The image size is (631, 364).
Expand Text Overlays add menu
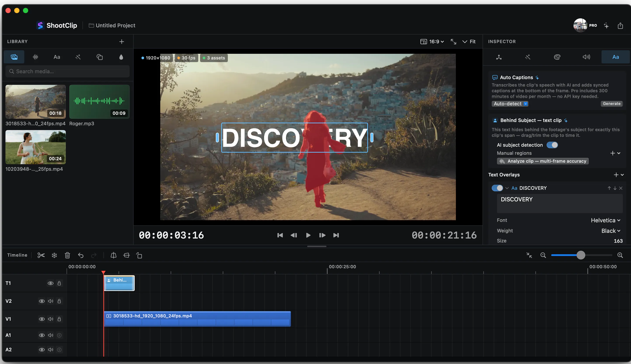(619, 175)
